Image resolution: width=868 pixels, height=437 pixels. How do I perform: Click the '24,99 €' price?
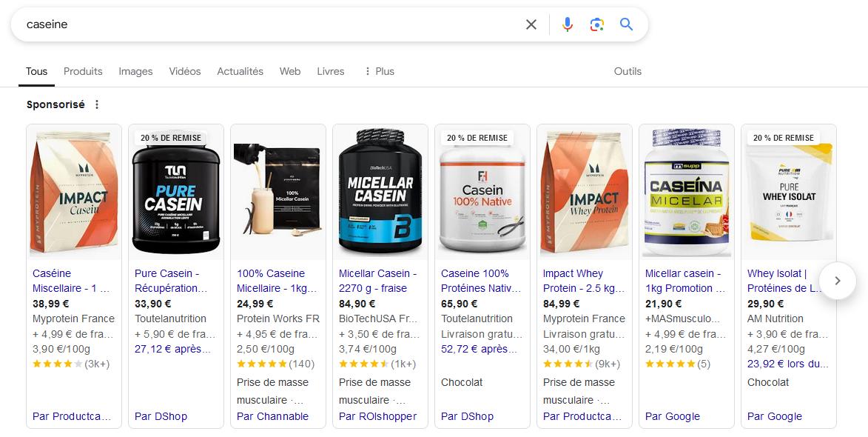255,304
